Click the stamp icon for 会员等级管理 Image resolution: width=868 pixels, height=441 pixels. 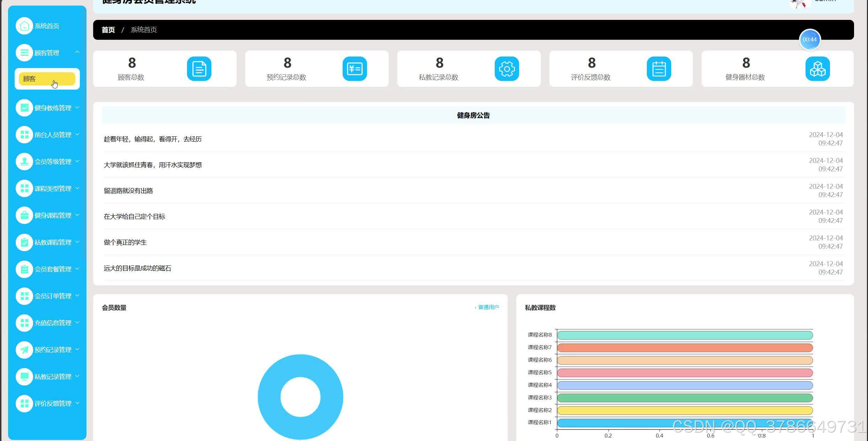click(24, 162)
